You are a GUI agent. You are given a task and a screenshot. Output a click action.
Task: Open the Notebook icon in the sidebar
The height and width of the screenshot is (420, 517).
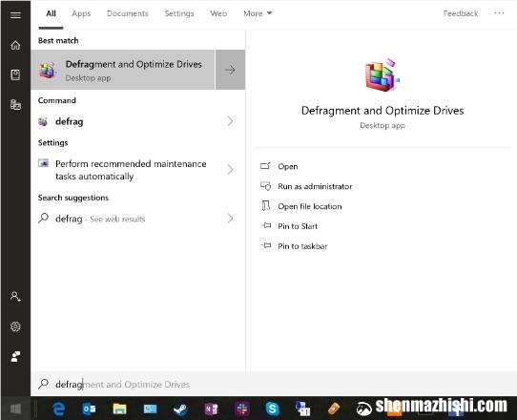click(15, 74)
